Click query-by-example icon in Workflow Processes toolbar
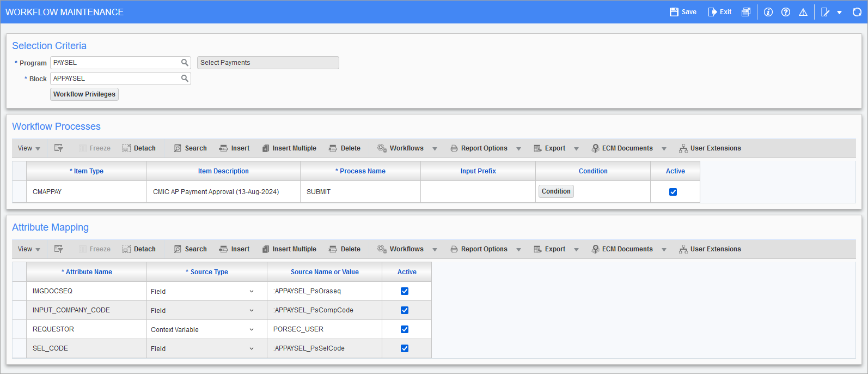868x374 pixels. tap(59, 148)
